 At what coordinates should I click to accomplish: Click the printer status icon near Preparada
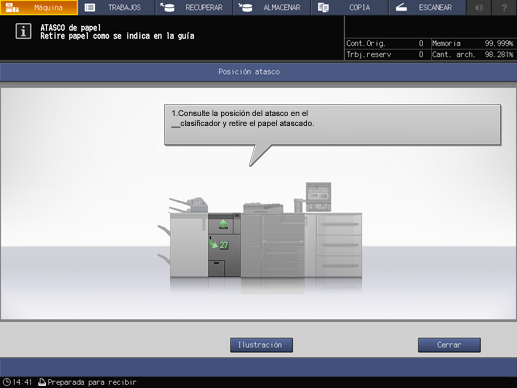click(42, 382)
